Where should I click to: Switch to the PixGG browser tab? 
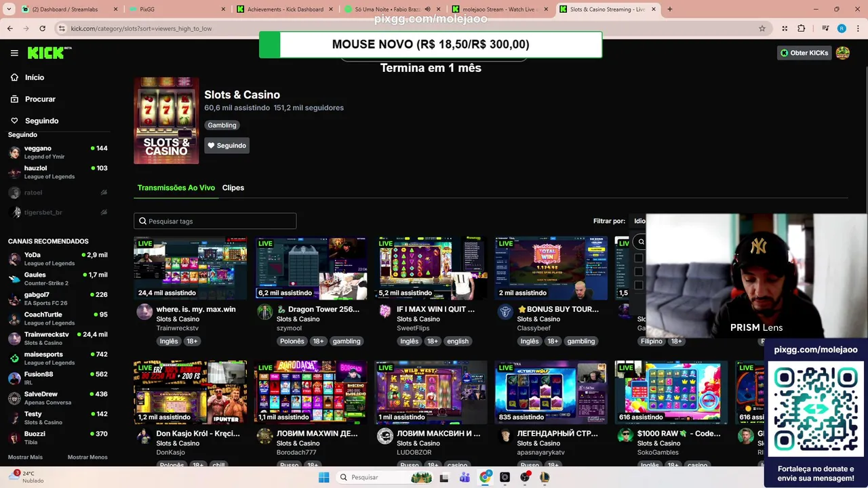[178, 9]
